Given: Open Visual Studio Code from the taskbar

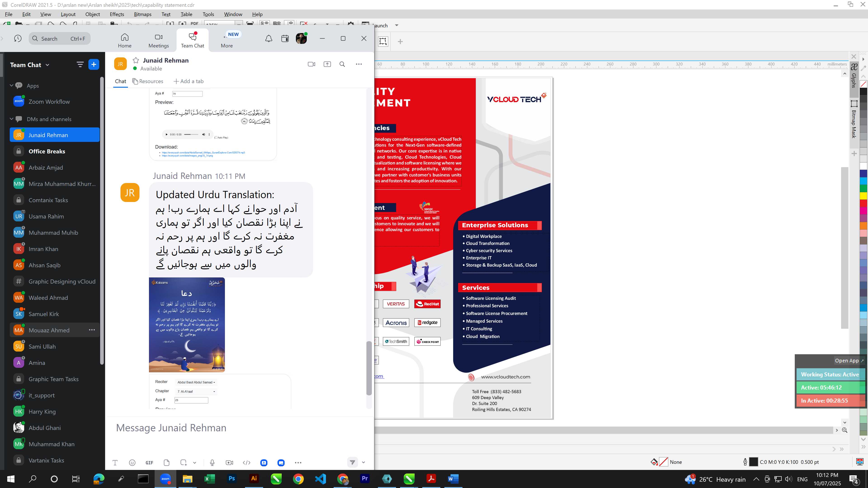Looking at the screenshot, I should point(321,479).
